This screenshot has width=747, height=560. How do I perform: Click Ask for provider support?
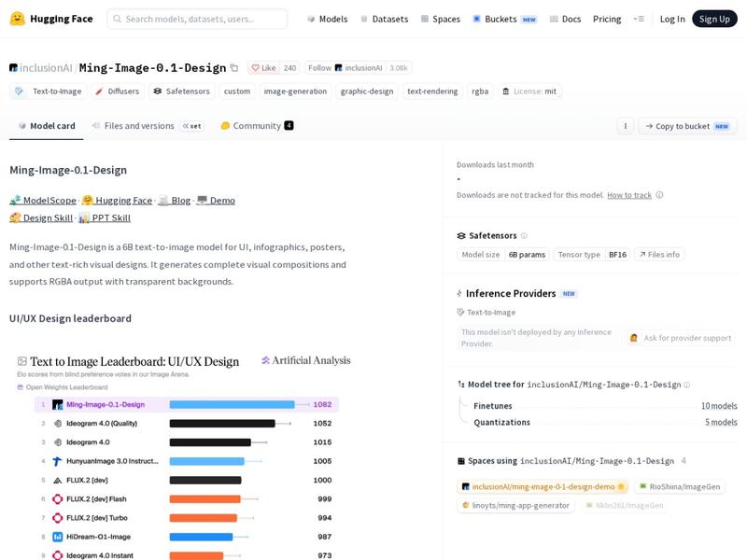(x=681, y=338)
